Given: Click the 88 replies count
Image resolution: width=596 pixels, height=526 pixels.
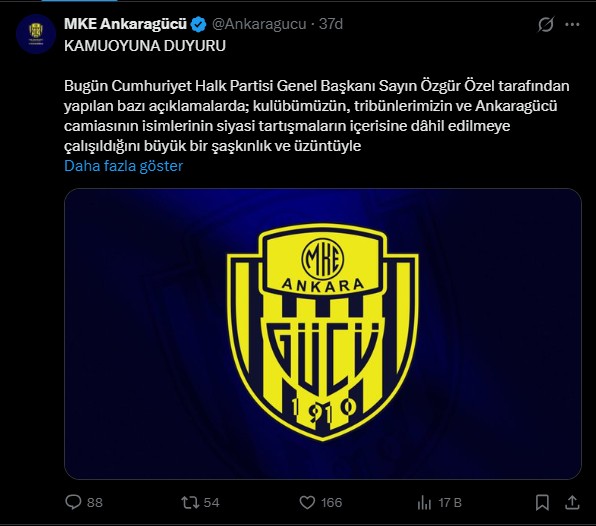Looking at the screenshot, I should coord(95,502).
